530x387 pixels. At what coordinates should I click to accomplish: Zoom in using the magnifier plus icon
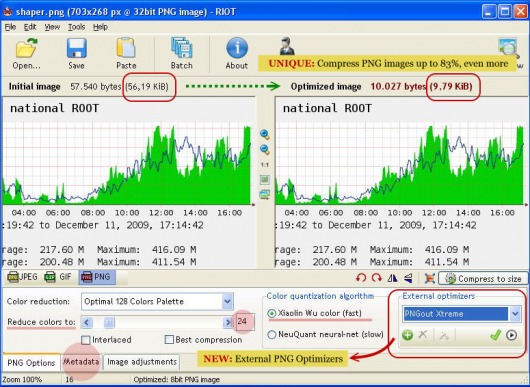point(265,135)
